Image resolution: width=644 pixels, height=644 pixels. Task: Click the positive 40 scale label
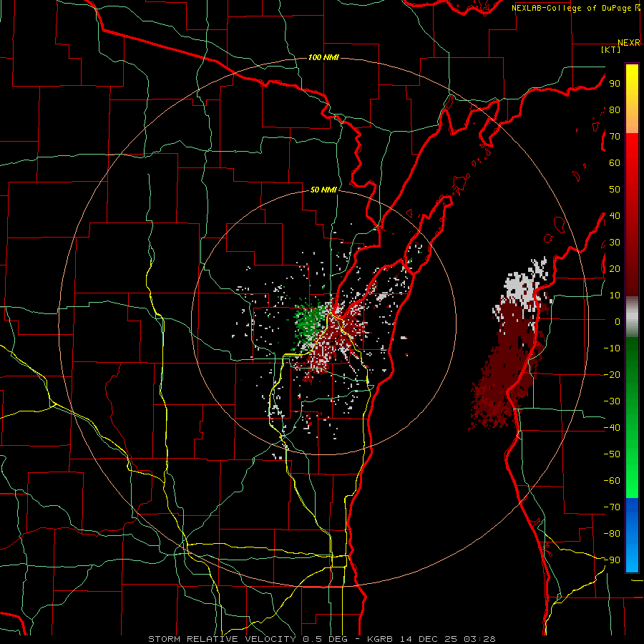[x=615, y=216]
